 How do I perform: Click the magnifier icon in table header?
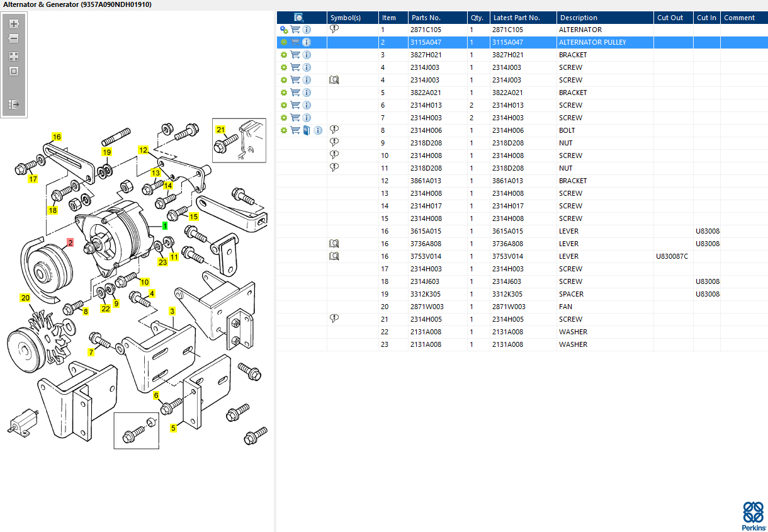[300, 18]
